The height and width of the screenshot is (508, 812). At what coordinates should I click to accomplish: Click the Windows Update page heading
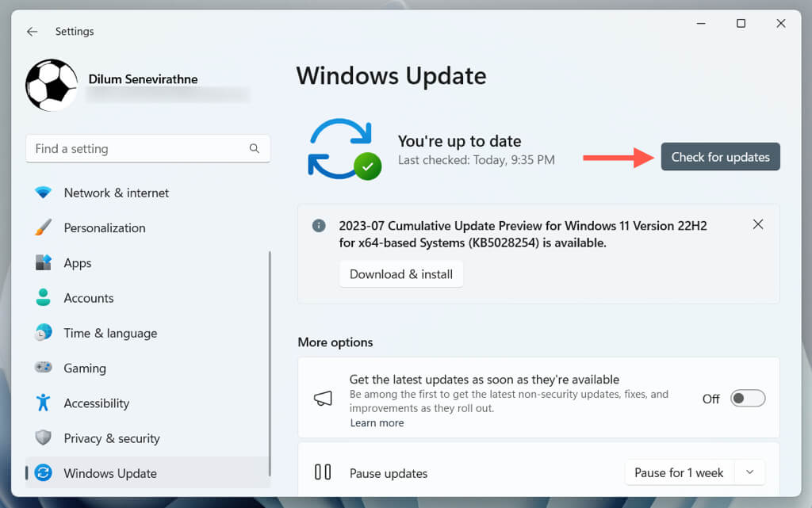pos(392,76)
